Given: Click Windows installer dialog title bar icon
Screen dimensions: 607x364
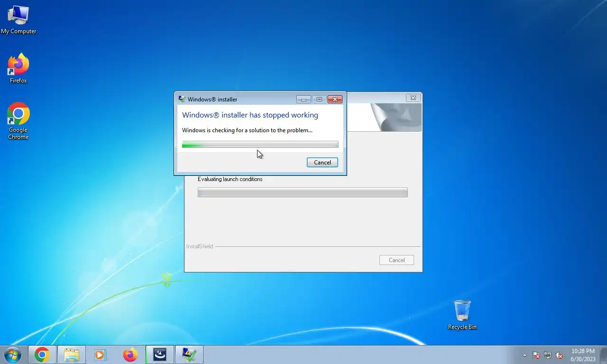Looking at the screenshot, I should (182, 99).
